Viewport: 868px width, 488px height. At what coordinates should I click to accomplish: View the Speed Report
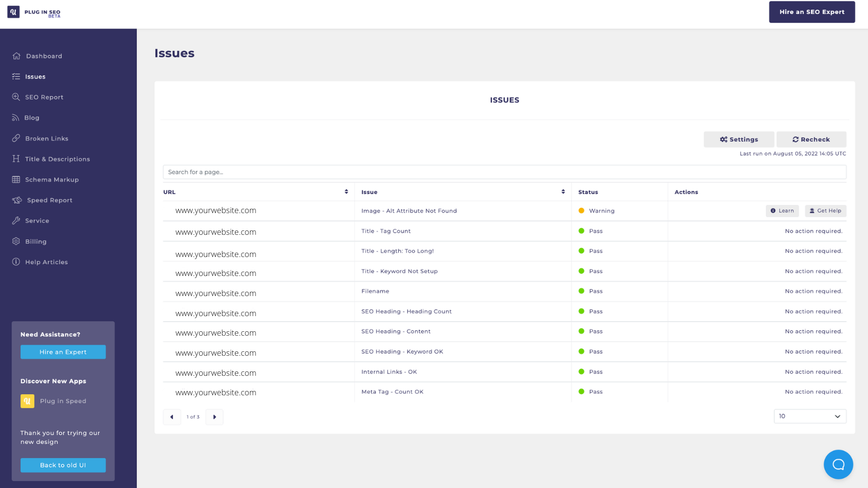tap(49, 200)
